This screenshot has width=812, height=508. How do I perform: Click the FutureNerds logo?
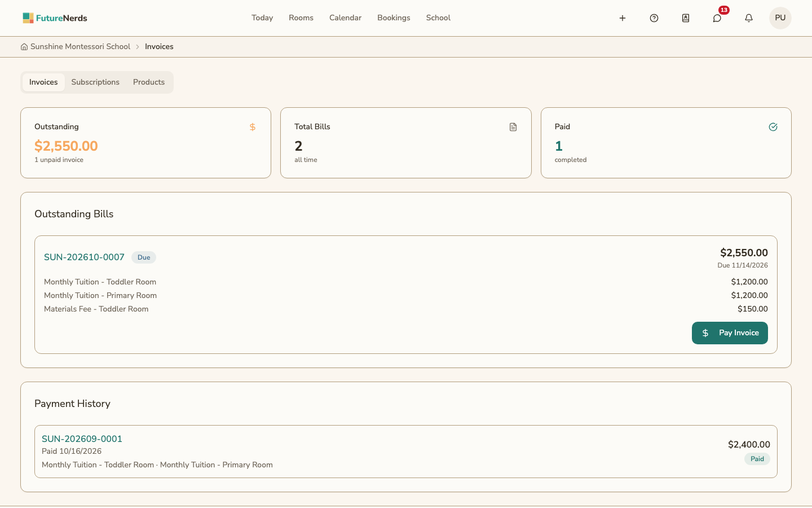click(55, 18)
